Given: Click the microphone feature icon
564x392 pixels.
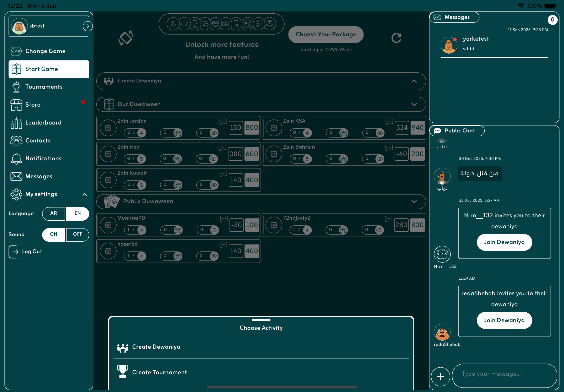Looking at the screenshot, I should 173,24.
